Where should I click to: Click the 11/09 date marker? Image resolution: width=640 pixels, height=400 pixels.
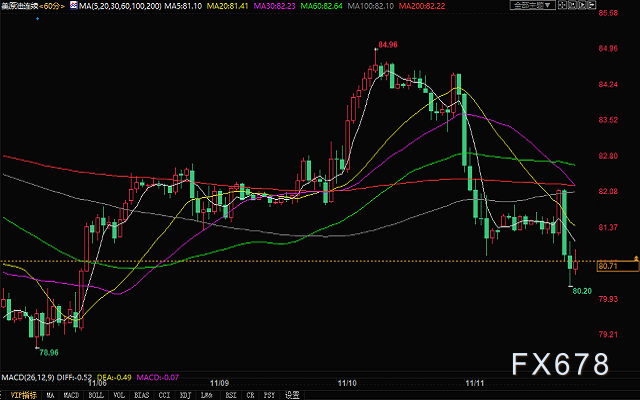click(x=220, y=383)
